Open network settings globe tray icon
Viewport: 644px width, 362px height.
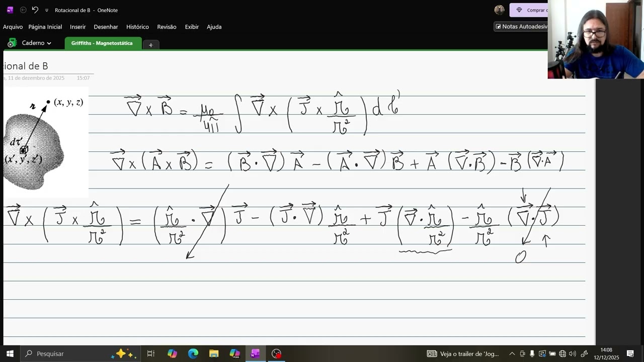pyautogui.click(x=562, y=353)
